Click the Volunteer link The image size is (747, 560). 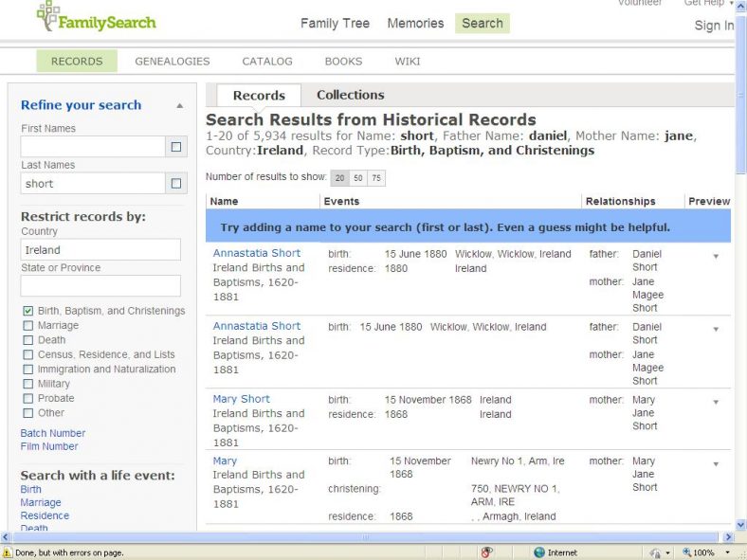pos(640,3)
